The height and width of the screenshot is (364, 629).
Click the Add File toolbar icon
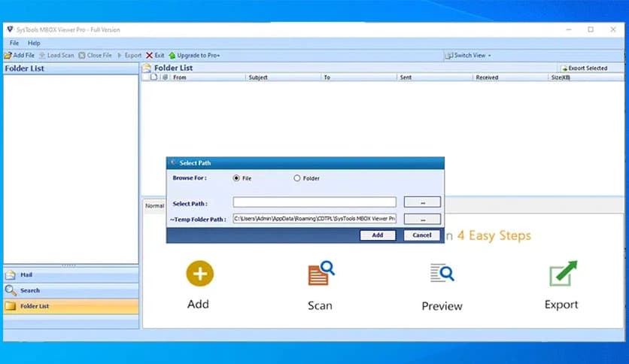[8, 56]
